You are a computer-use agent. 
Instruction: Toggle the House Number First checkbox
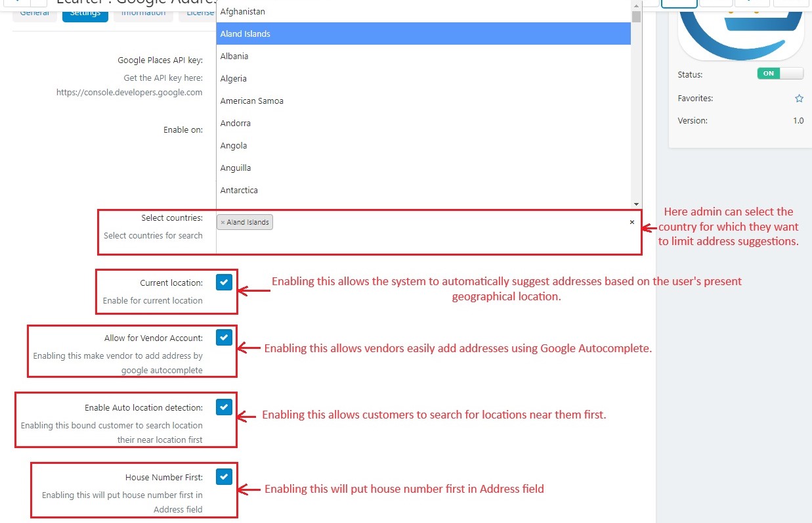tap(224, 477)
